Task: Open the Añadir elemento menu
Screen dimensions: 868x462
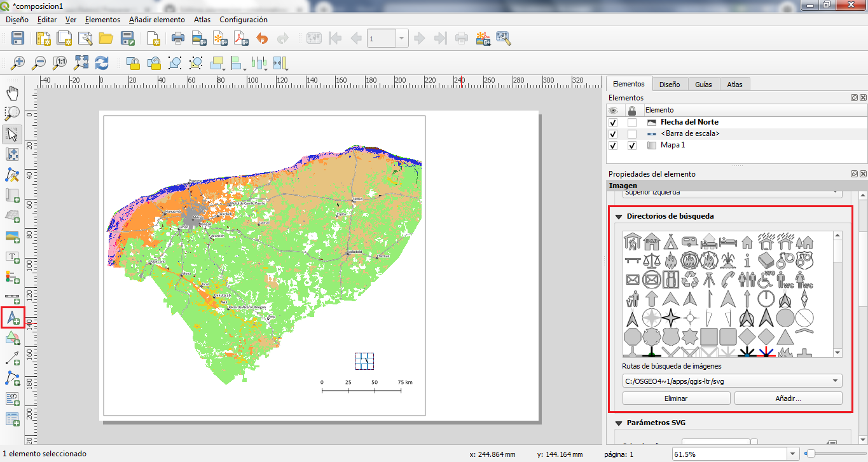Action: pyautogui.click(x=157, y=20)
